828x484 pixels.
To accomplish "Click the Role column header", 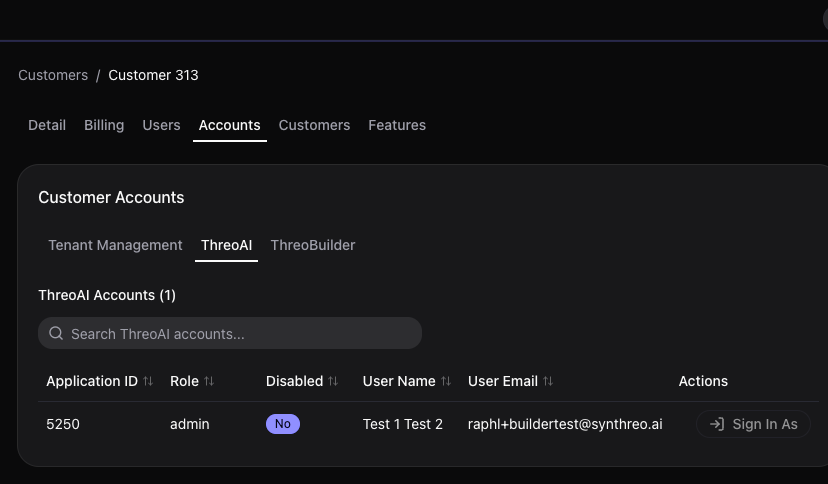I will point(184,381).
